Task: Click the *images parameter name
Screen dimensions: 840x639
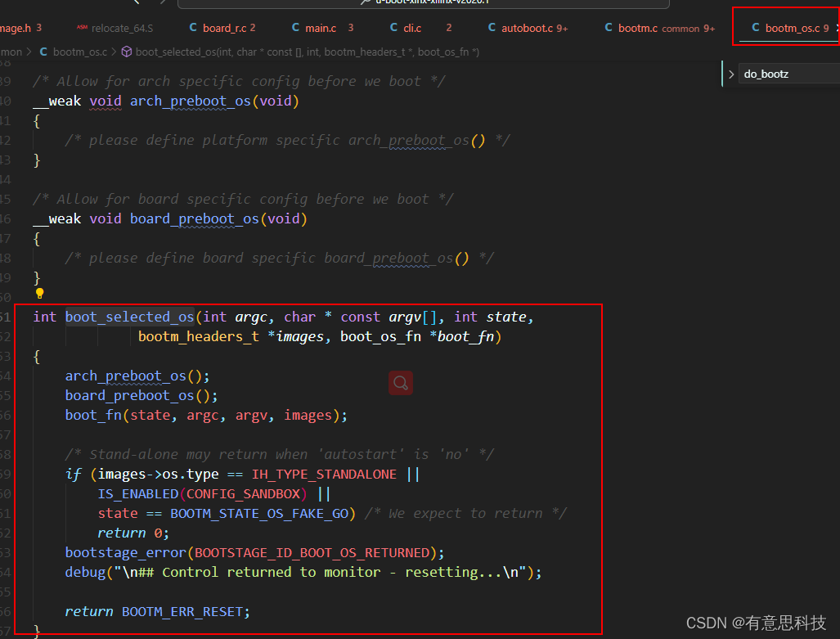Action: tap(296, 336)
